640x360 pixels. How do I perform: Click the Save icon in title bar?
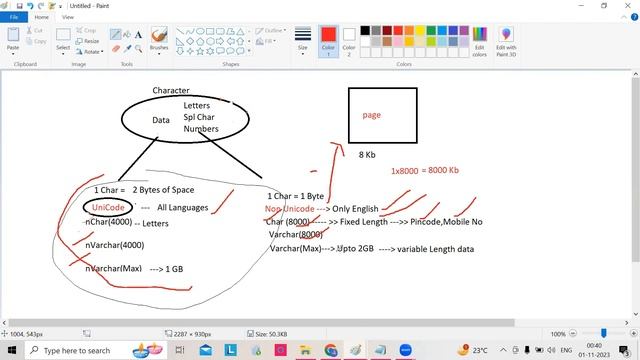(19, 6)
